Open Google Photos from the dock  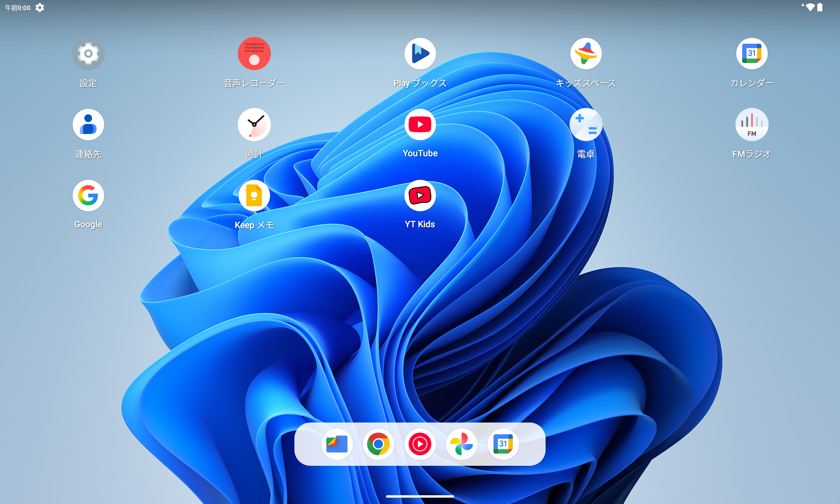tap(462, 444)
